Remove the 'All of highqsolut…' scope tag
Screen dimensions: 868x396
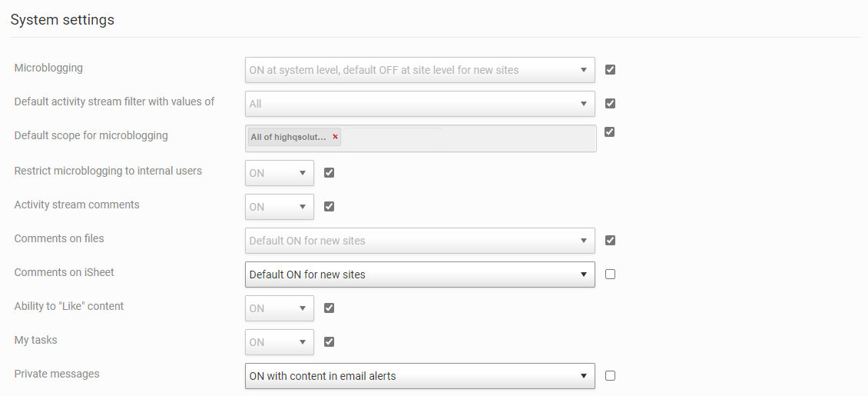[x=335, y=137]
